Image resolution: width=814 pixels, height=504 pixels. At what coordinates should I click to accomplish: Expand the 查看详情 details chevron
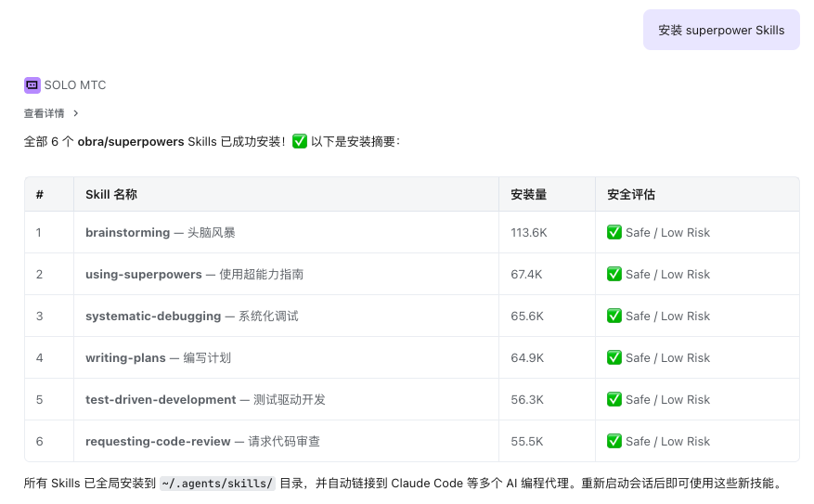pyautogui.click(x=76, y=113)
